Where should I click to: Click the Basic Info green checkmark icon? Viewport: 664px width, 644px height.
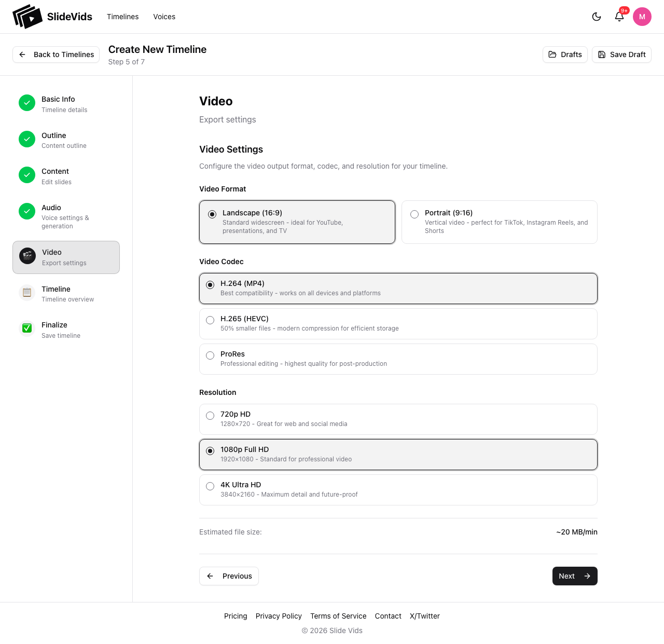coord(26,103)
